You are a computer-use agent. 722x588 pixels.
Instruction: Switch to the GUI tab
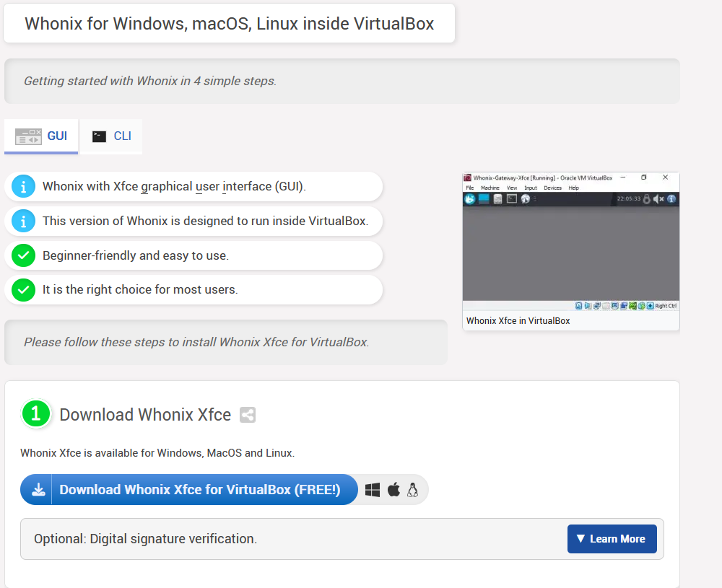click(41, 136)
